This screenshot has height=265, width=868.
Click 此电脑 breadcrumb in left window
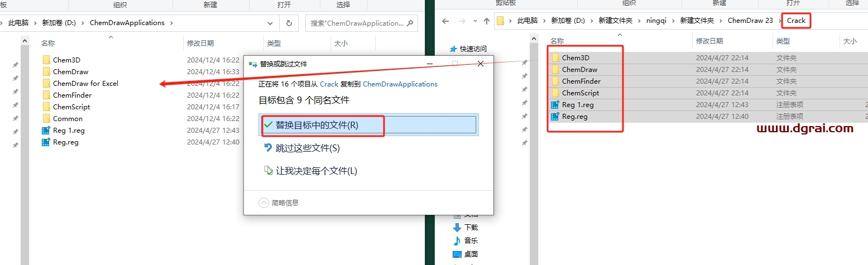(19, 23)
